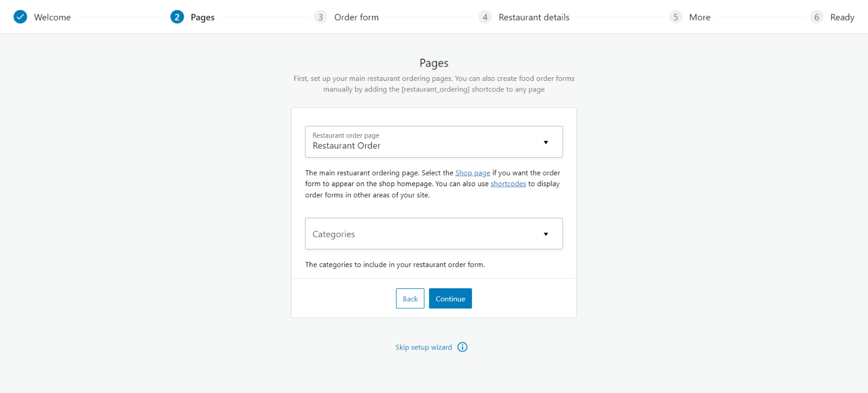Screen dimensions: 868x393
Task: Select the Restaurant Order value field
Action: (x=347, y=146)
